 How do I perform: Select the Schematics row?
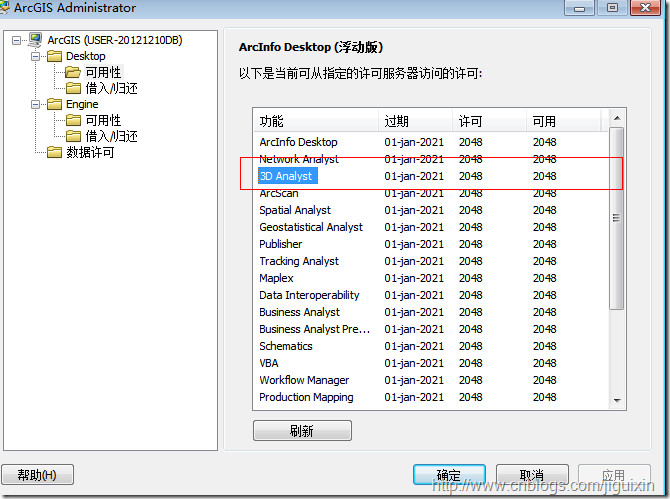click(432, 346)
